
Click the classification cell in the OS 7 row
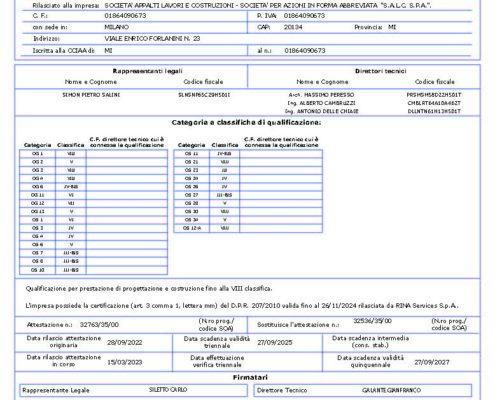pos(71,253)
